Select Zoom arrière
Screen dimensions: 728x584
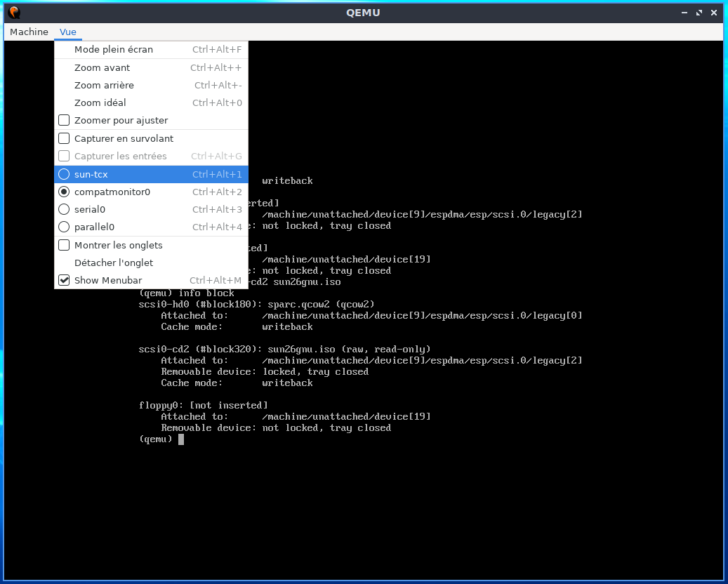tap(152, 86)
